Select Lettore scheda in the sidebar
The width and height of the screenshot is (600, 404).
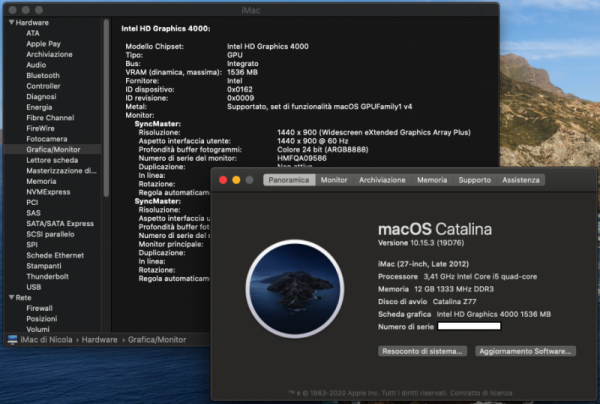tap(52, 160)
